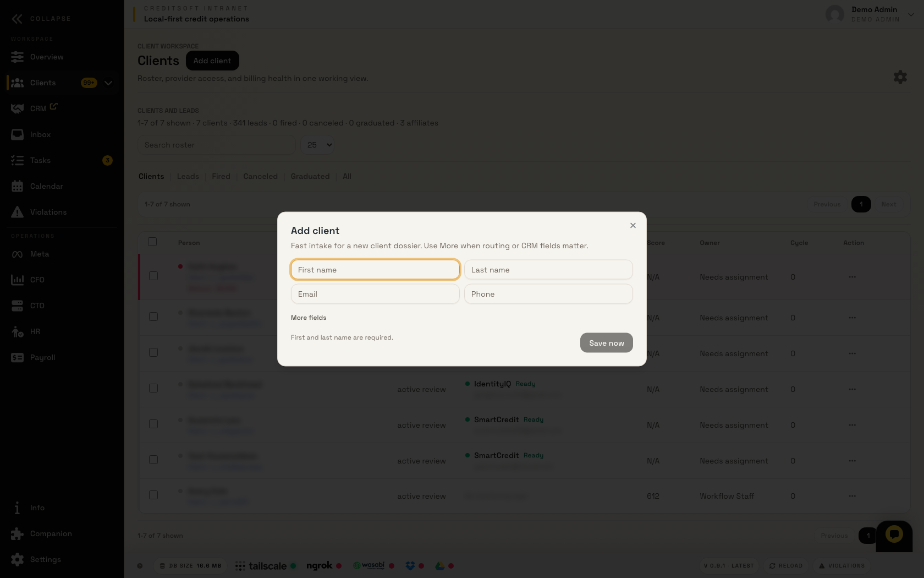Open the Payroll icon in sidebar
The image size is (924, 578).
tap(17, 357)
